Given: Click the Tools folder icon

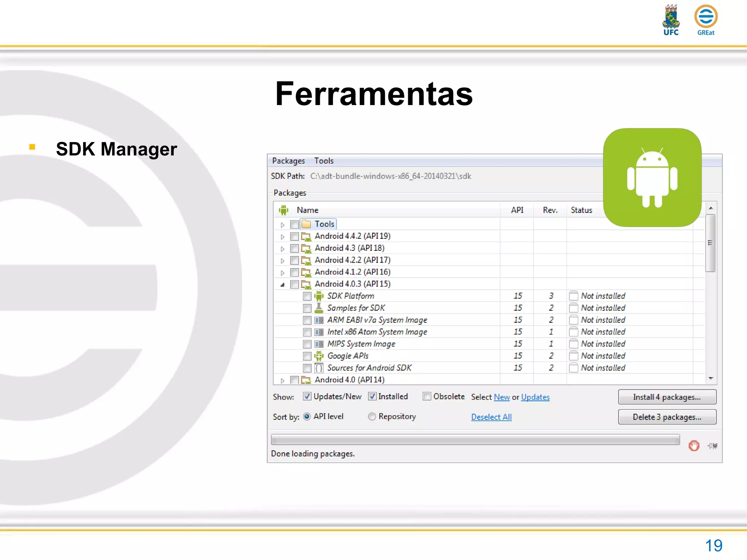Looking at the screenshot, I should point(306,224).
